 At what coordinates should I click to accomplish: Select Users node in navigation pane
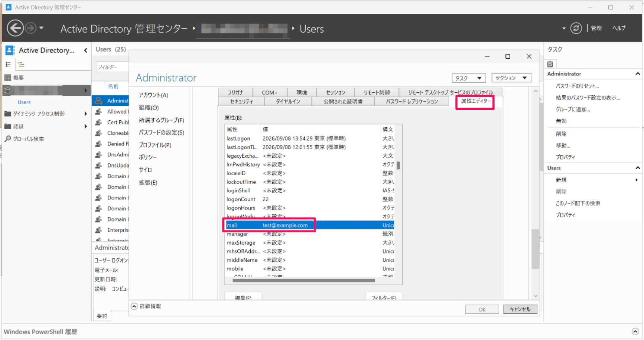[x=24, y=102]
